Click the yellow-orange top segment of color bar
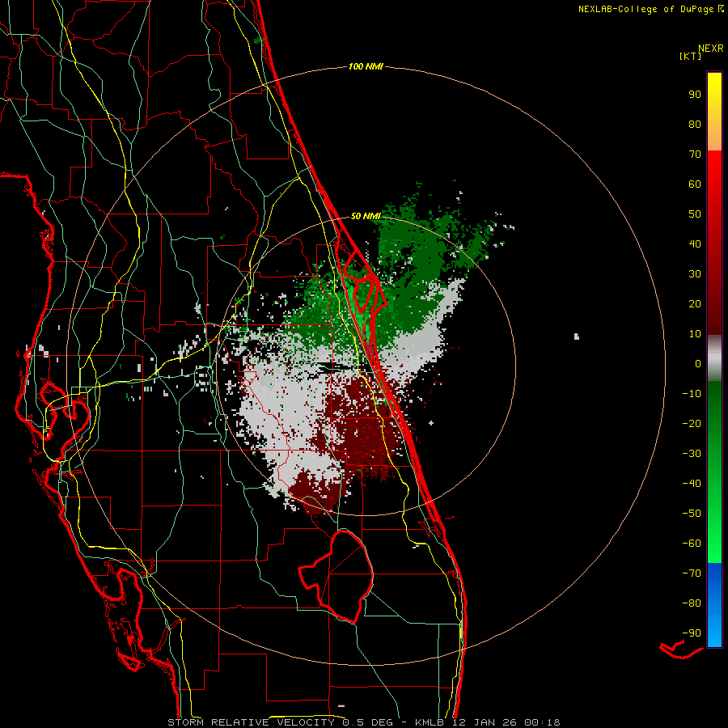This screenshot has height=728, width=728. click(714, 112)
